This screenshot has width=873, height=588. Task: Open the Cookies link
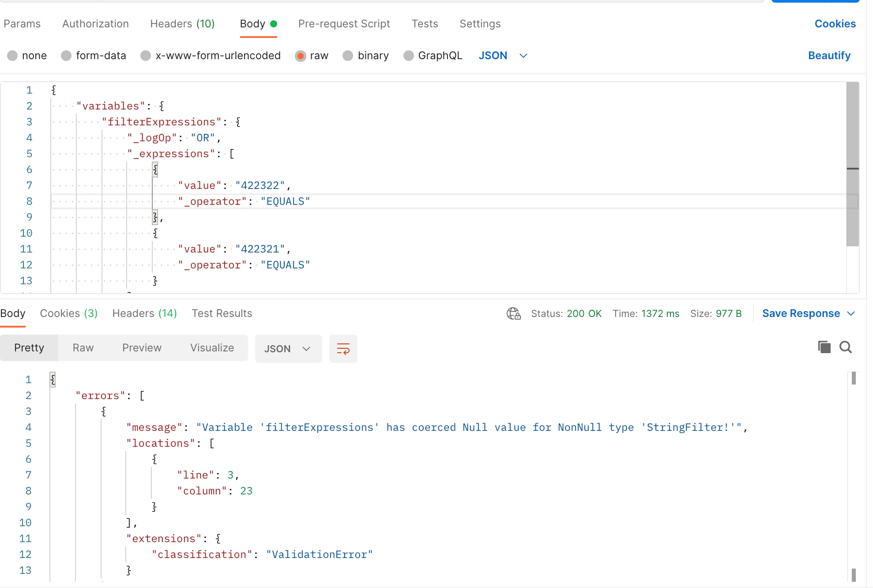tap(835, 24)
